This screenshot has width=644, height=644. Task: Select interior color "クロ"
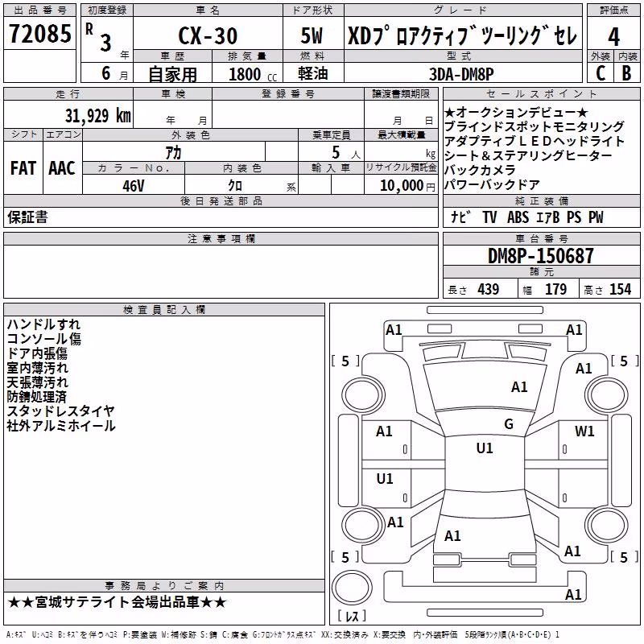pos(235,186)
